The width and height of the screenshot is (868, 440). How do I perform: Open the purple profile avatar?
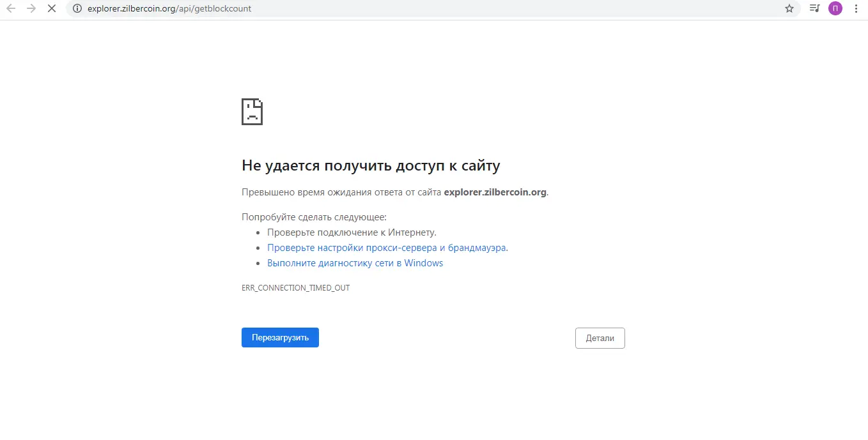tap(835, 9)
